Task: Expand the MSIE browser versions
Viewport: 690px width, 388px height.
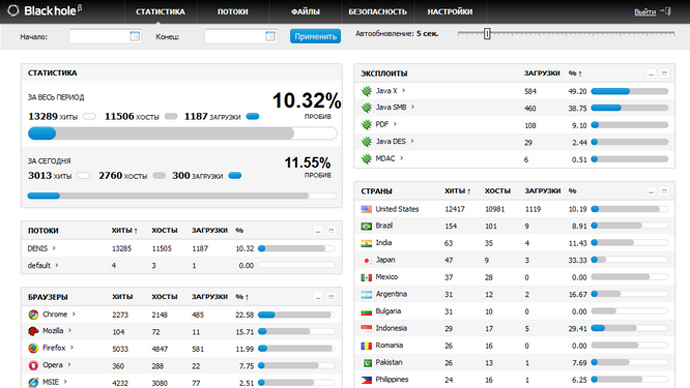Action: (x=65, y=382)
